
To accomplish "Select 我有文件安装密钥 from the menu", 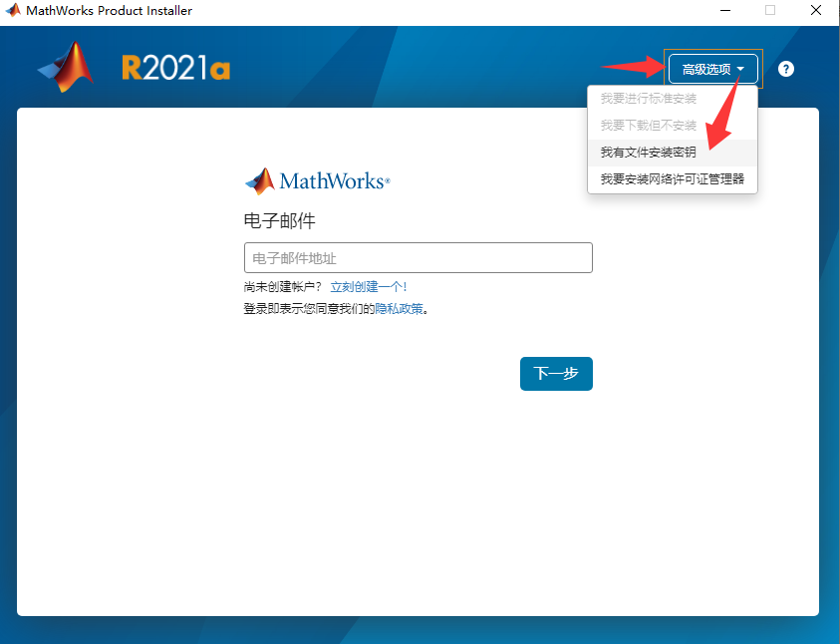I will coord(647,153).
